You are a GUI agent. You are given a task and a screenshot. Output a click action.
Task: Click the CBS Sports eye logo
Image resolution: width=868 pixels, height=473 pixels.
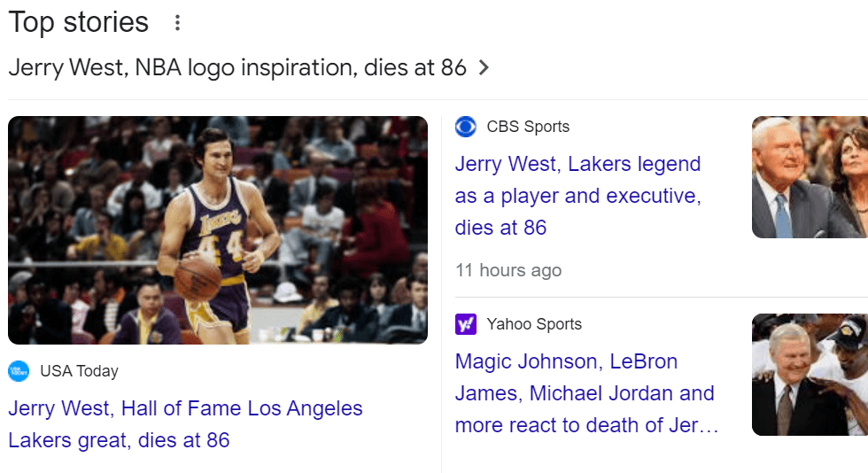point(466,127)
